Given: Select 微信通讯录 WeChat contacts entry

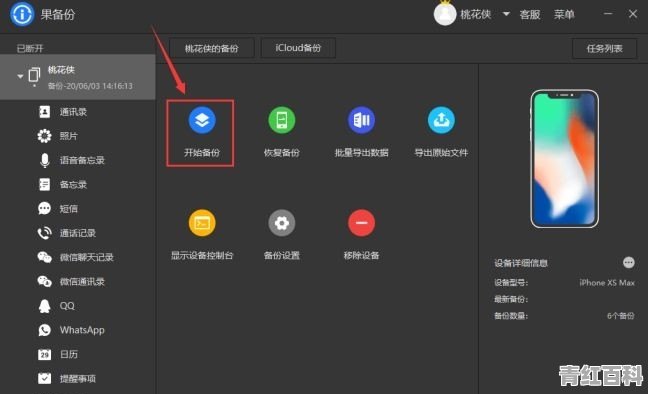Looking at the screenshot, I should [78, 281].
